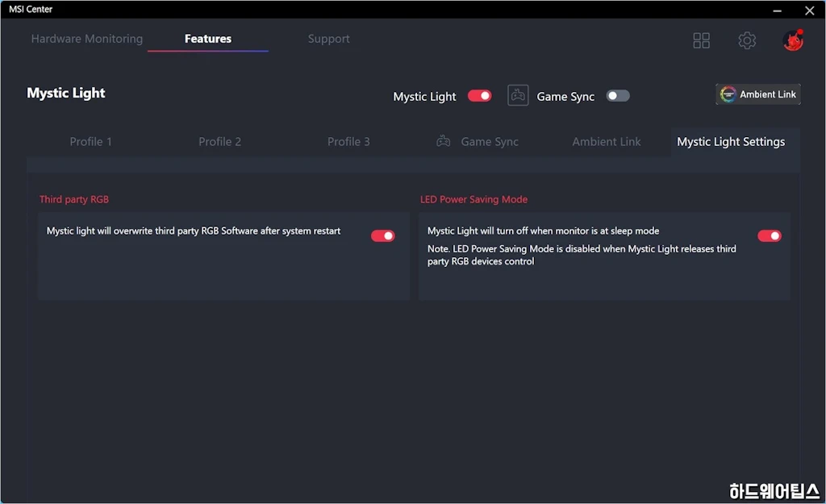Go to the Support tab
Image resolution: width=826 pixels, height=504 pixels.
pyautogui.click(x=329, y=39)
